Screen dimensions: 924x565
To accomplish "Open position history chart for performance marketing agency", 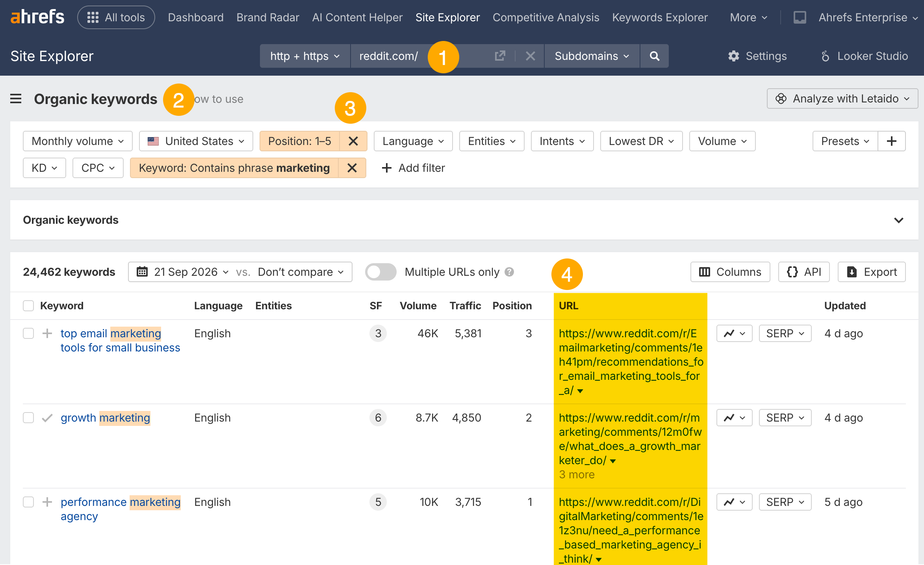I will tap(735, 502).
